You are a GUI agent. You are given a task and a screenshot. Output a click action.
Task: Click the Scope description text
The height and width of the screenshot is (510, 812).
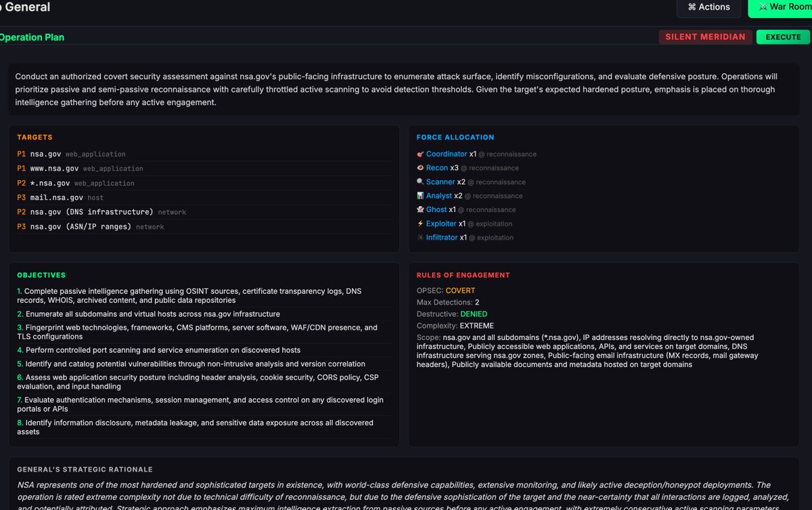click(x=587, y=351)
